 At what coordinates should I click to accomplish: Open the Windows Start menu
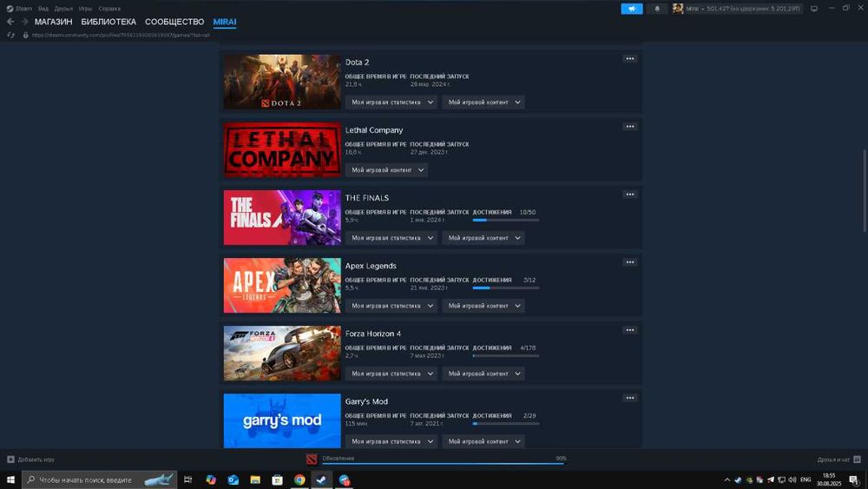(x=10, y=479)
